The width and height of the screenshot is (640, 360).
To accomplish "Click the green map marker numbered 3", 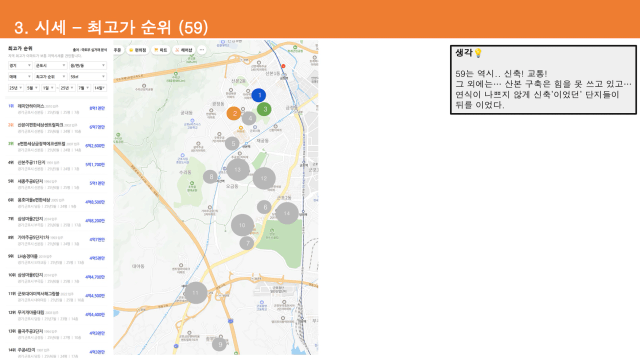I will click(x=264, y=109).
